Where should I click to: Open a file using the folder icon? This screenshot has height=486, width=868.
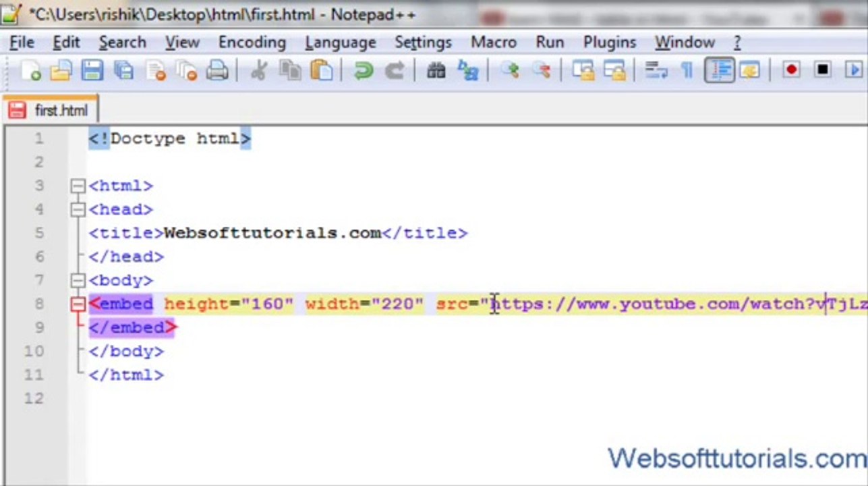pos(61,70)
